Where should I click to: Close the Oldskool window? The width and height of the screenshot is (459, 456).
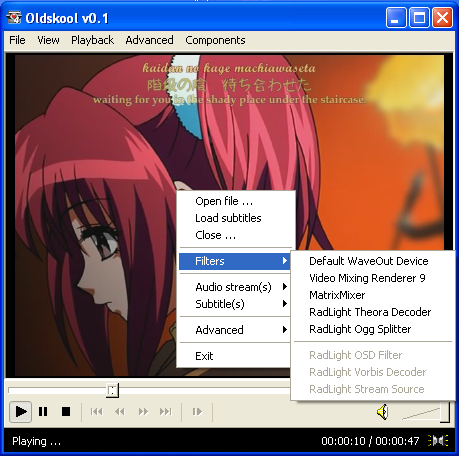[x=442, y=18]
